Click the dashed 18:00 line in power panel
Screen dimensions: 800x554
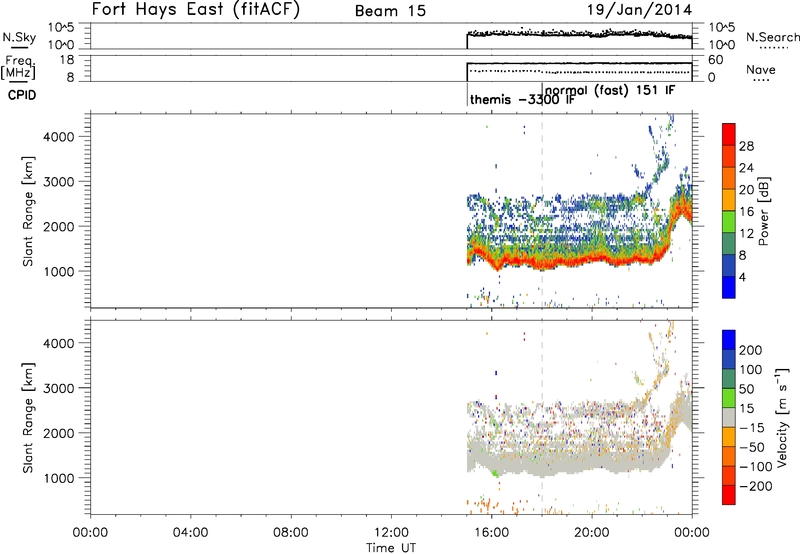pyautogui.click(x=542, y=211)
